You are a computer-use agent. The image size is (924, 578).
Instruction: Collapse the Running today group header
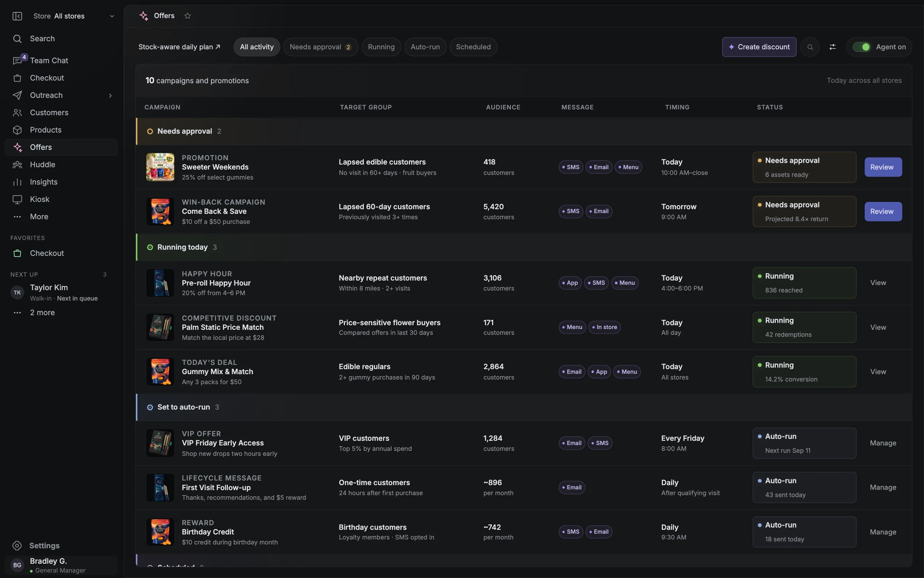tap(524, 247)
